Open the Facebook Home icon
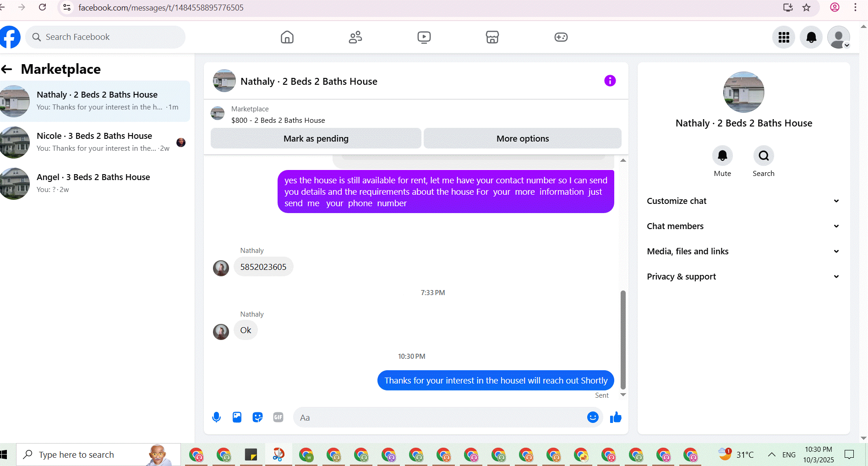The height and width of the screenshot is (466, 868). [287, 37]
